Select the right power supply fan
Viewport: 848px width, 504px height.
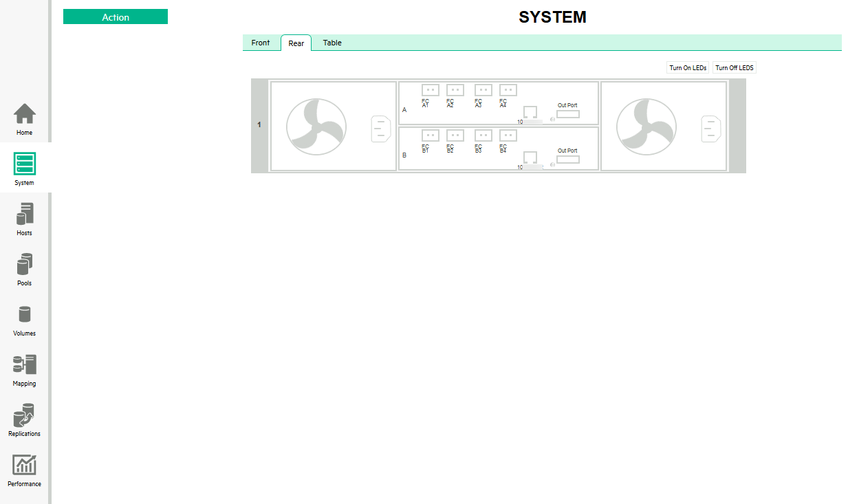(646, 127)
